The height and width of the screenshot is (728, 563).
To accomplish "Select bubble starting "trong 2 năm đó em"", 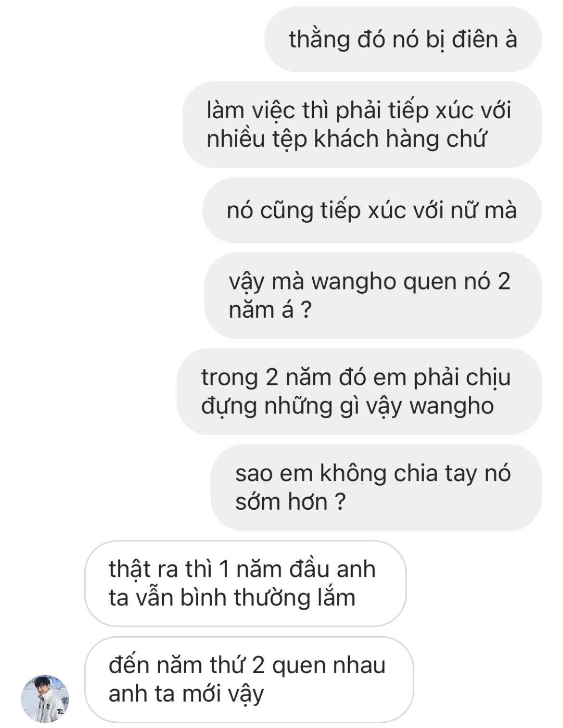I will pyautogui.click(x=359, y=391).
